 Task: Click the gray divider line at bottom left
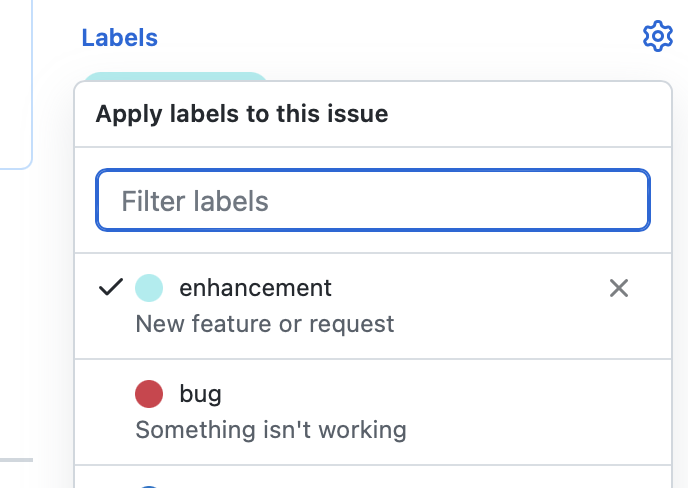pos(16,460)
